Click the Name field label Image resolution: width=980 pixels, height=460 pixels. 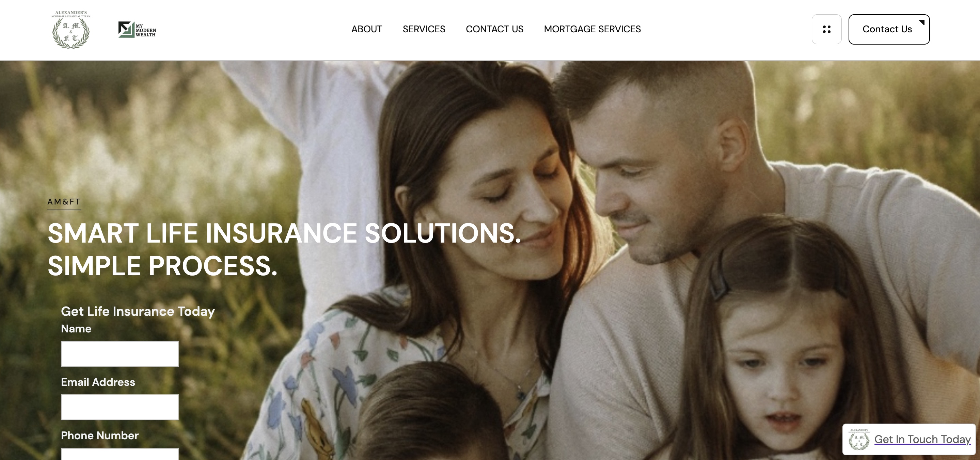pyautogui.click(x=76, y=329)
